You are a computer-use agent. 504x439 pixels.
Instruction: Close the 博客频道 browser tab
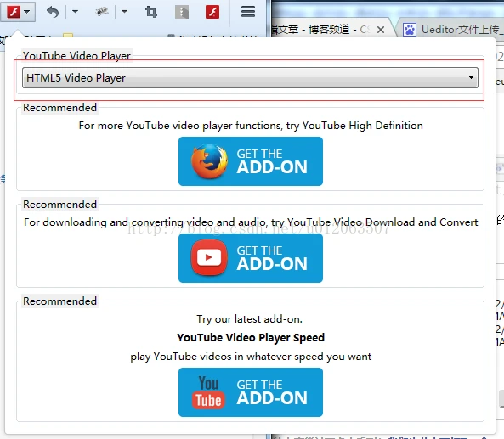pos(381,30)
